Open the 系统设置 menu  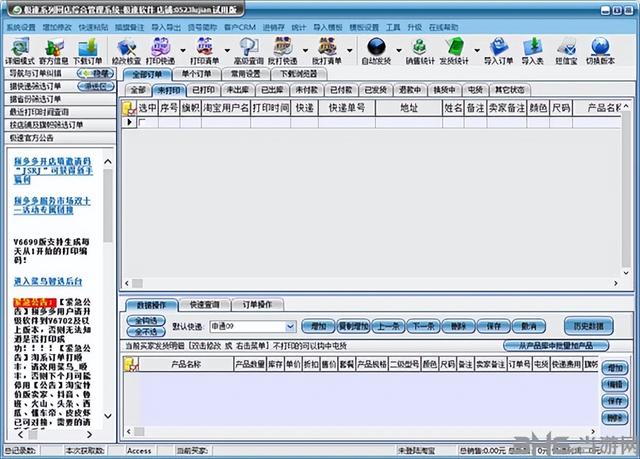pyautogui.click(x=20, y=28)
